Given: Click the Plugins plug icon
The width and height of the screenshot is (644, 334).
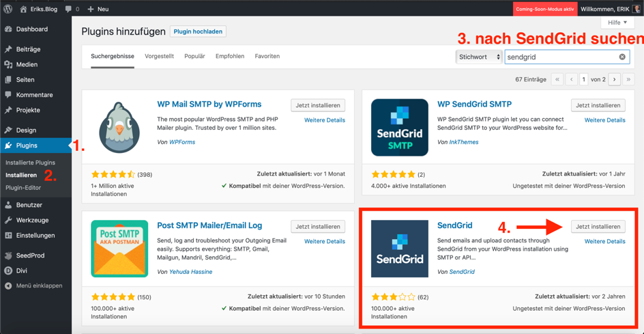Looking at the screenshot, I should [x=8, y=145].
